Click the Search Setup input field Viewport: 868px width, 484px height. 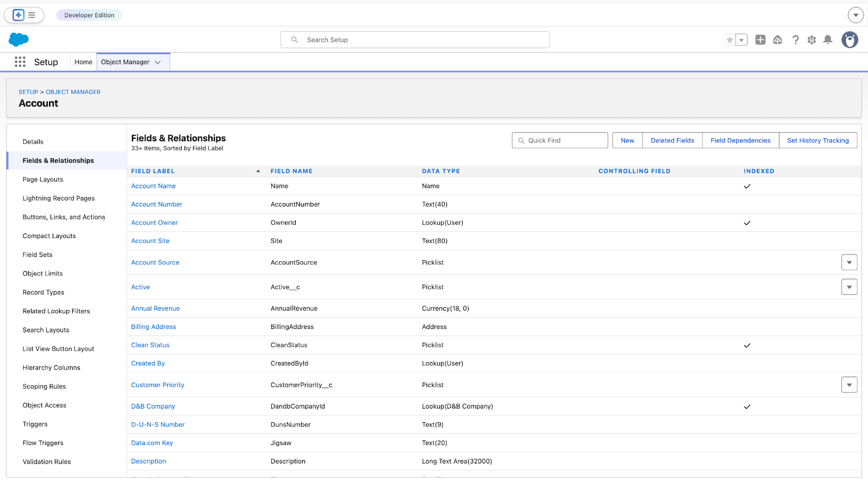click(415, 40)
